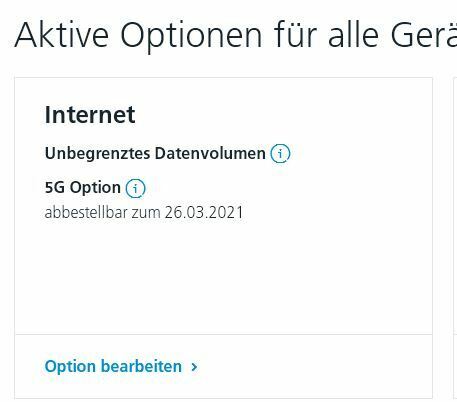The image size is (457, 402).
Task: Select the date 26.03.2021
Action: click(x=204, y=213)
